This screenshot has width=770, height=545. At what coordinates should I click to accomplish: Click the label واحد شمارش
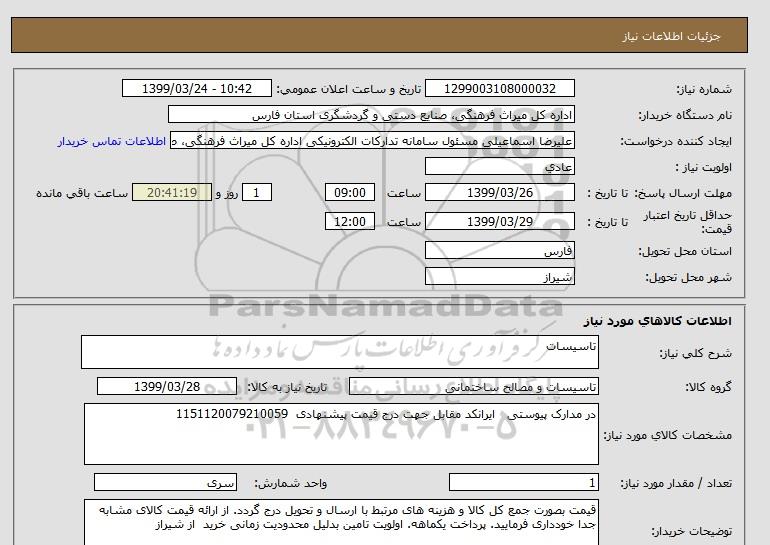291,484
